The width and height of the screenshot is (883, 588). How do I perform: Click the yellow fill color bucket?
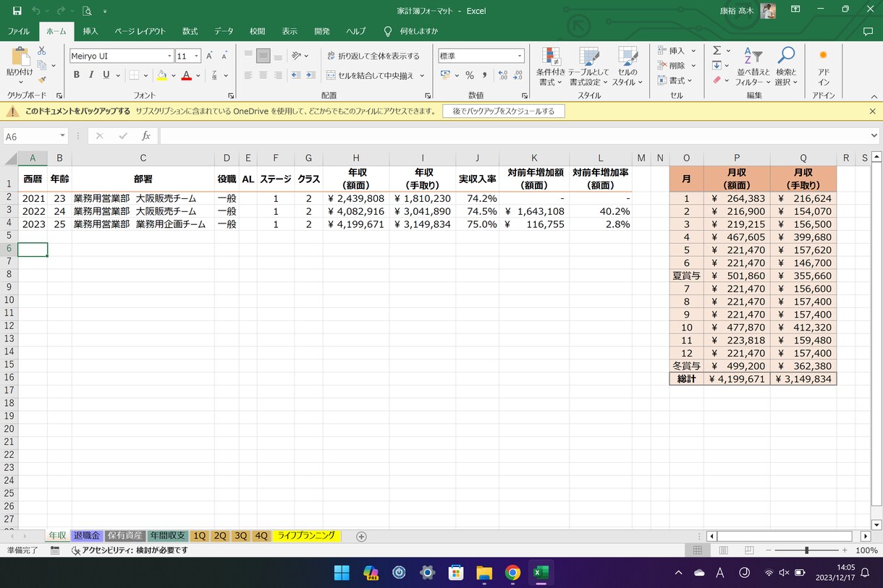pos(162,75)
